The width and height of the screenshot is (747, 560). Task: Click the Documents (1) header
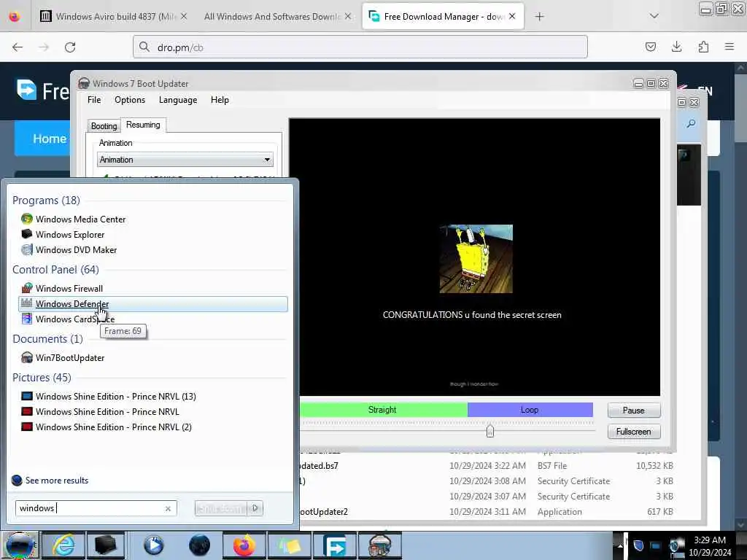tap(47, 338)
